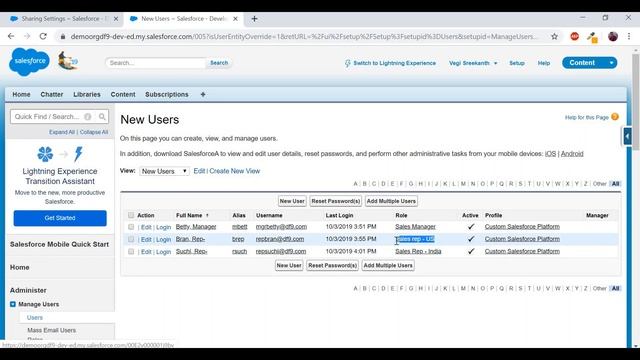Viewport: 640px width, 360px height.
Task: Open the Setup link in header
Action: tap(517, 63)
